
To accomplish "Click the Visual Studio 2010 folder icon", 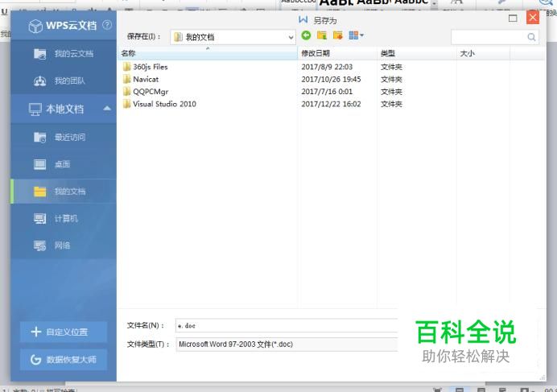I will click(126, 104).
